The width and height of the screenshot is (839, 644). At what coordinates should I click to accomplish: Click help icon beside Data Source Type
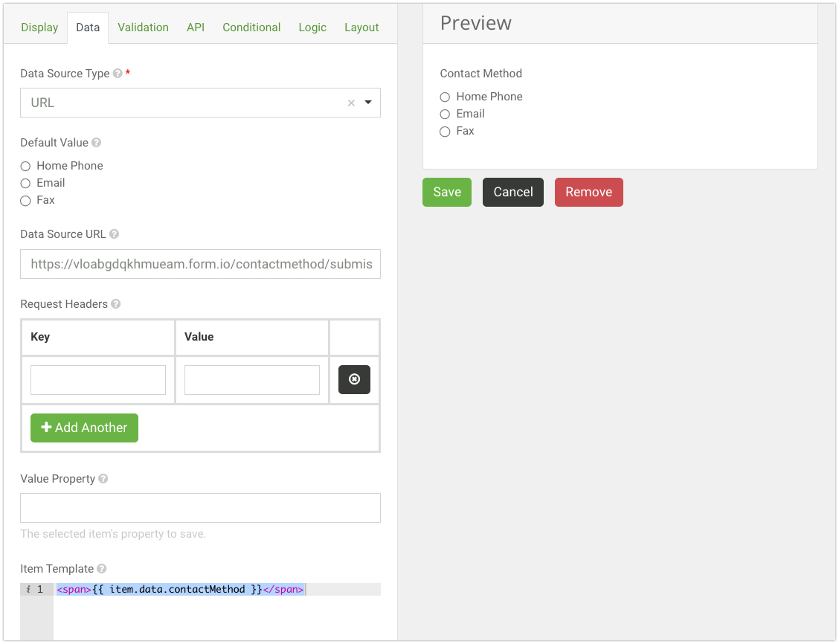118,74
